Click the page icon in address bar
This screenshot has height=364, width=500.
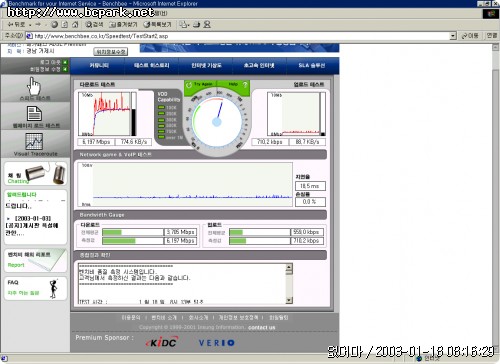click(x=29, y=36)
